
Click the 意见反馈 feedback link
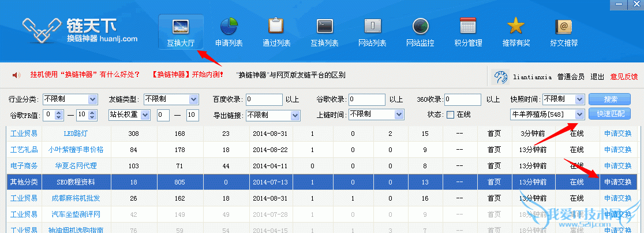624,76
